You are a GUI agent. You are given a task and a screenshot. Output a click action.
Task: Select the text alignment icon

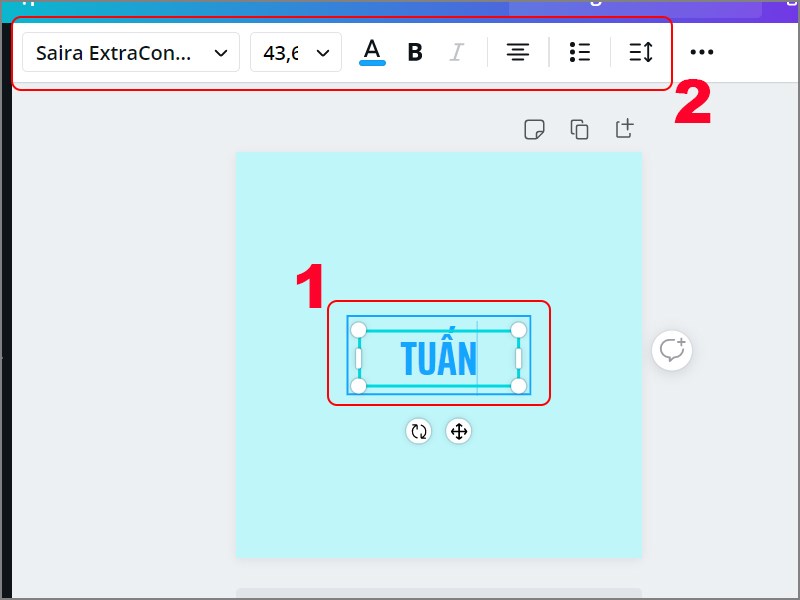coord(517,51)
